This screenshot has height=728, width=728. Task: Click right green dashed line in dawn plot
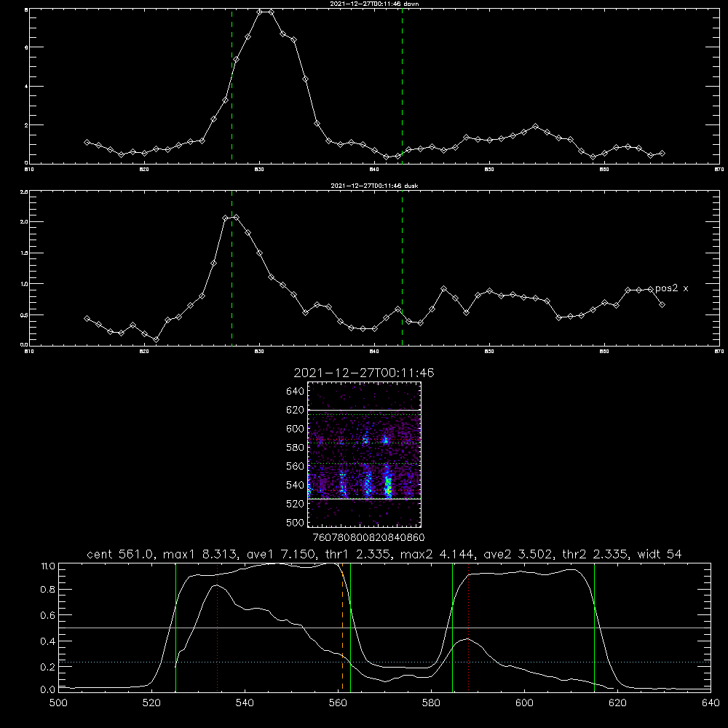tap(402, 86)
